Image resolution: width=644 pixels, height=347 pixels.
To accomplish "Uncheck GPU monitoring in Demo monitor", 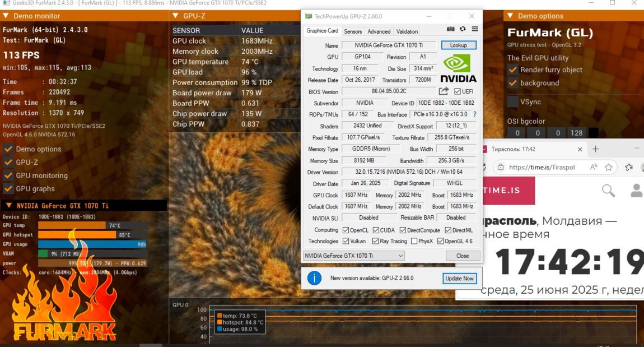I will coord(8,175).
